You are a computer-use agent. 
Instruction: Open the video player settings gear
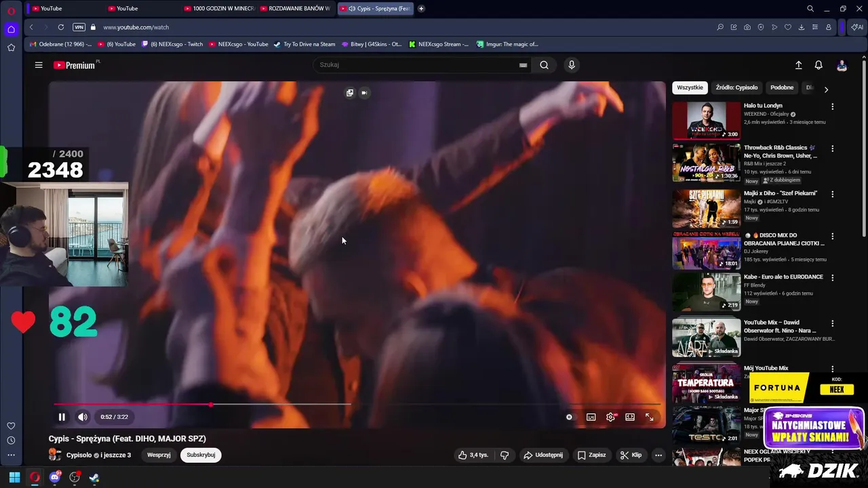(x=610, y=417)
